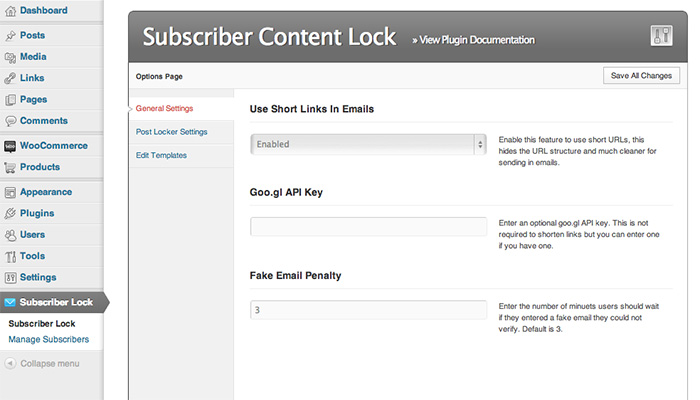700x400 pixels.
Task: Click the Dashboard home icon
Action: click(x=10, y=11)
